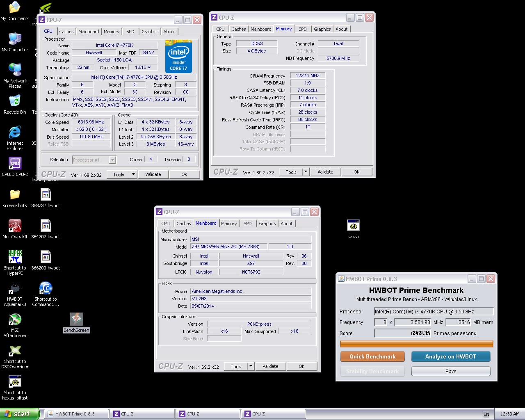The width and height of the screenshot is (525, 420).
Task: Open Tools dropdown arrow in CPU window
Action: [x=133, y=174]
